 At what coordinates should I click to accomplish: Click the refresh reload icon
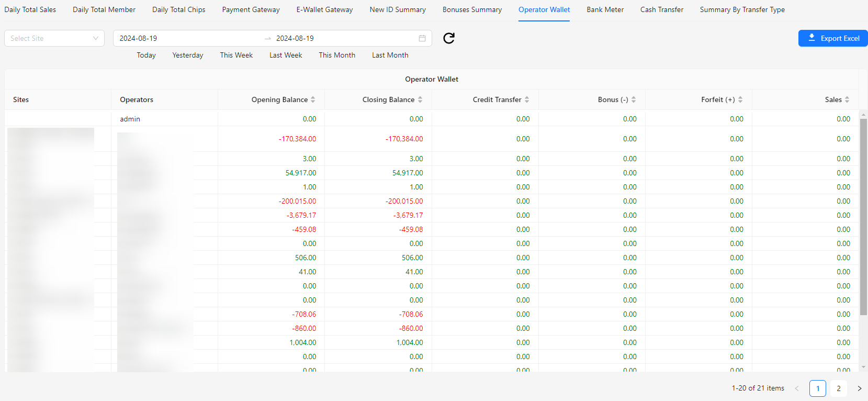click(449, 38)
